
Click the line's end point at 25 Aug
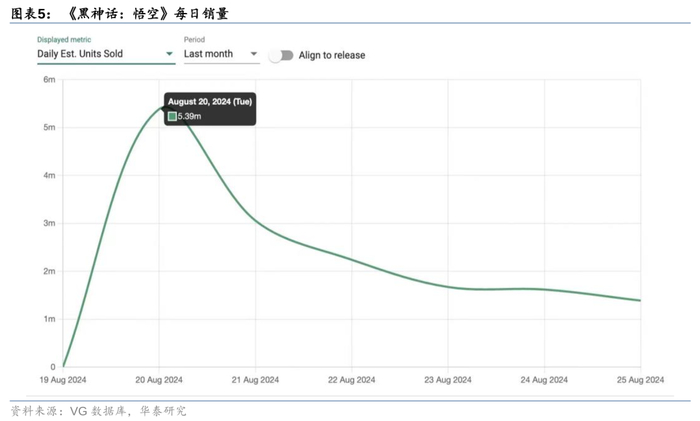point(640,300)
